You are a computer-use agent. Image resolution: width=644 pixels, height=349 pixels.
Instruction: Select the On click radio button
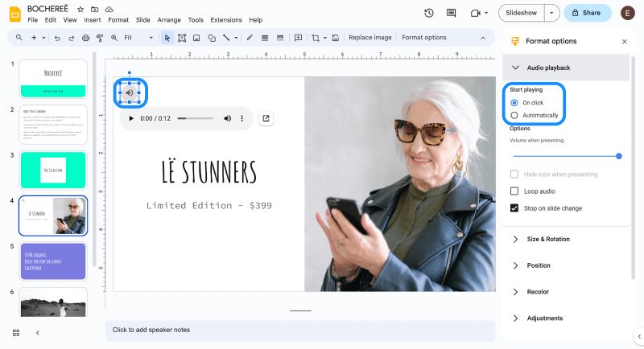514,102
